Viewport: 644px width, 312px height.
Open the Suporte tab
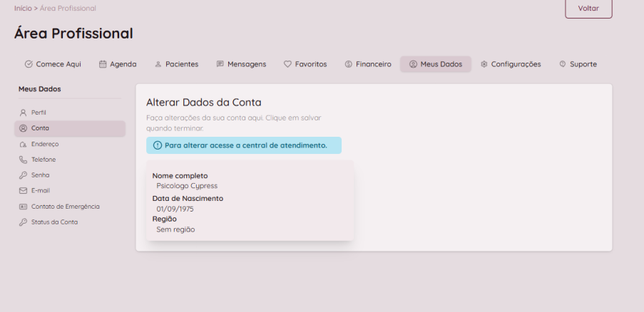[578, 64]
